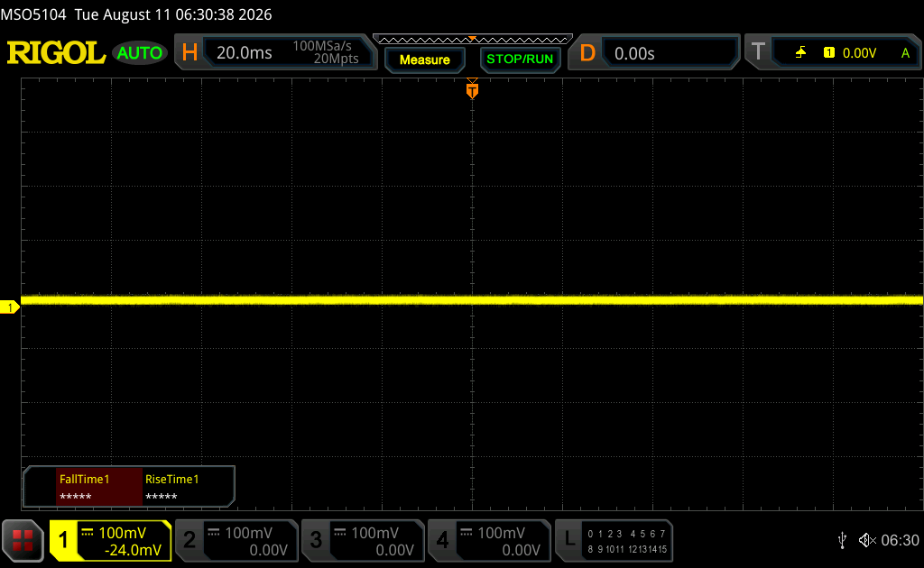Click channel 1 DC coupling icon

tap(88, 532)
